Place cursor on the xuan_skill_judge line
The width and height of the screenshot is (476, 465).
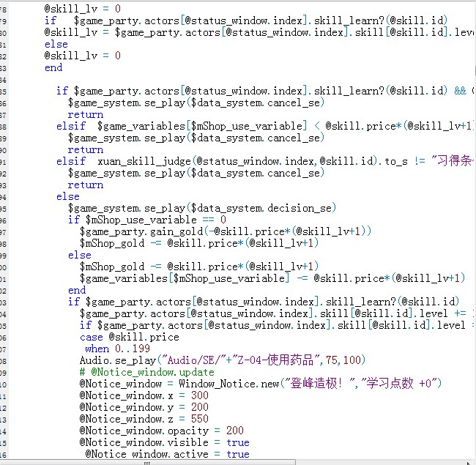[x=264, y=161]
